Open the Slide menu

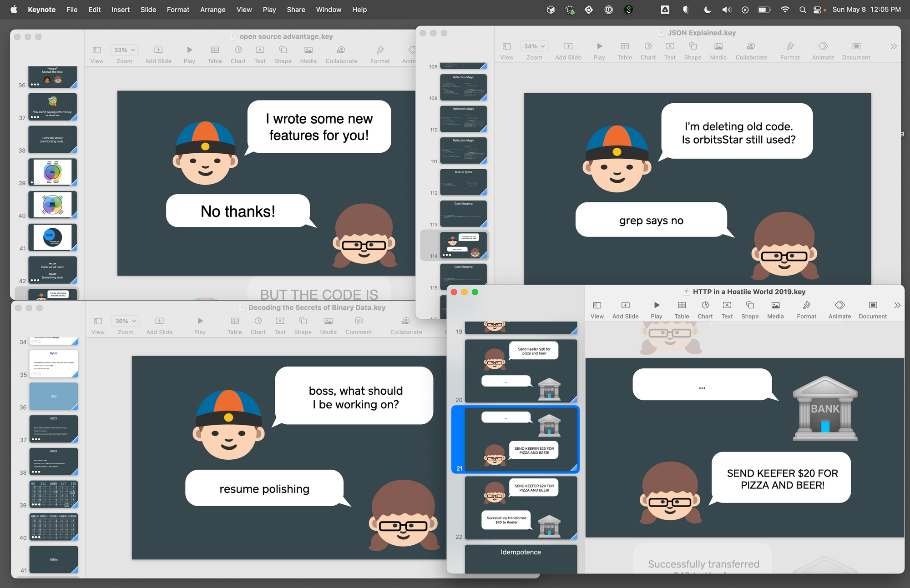point(148,10)
